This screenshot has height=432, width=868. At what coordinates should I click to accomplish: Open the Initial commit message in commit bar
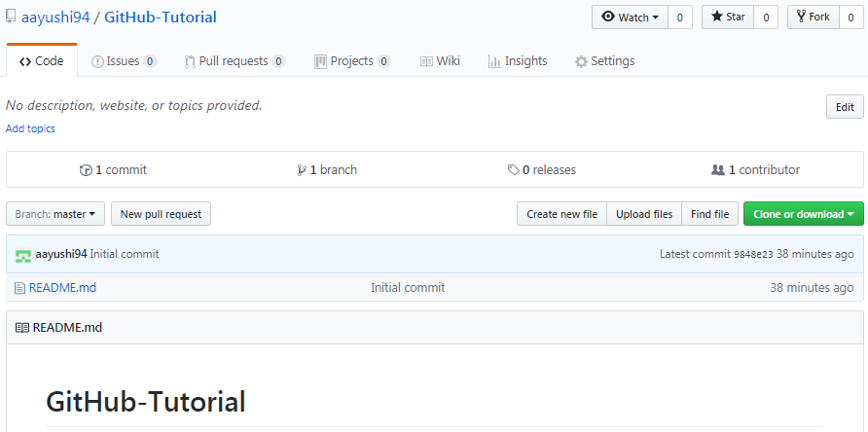pyautogui.click(x=125, y=254)
